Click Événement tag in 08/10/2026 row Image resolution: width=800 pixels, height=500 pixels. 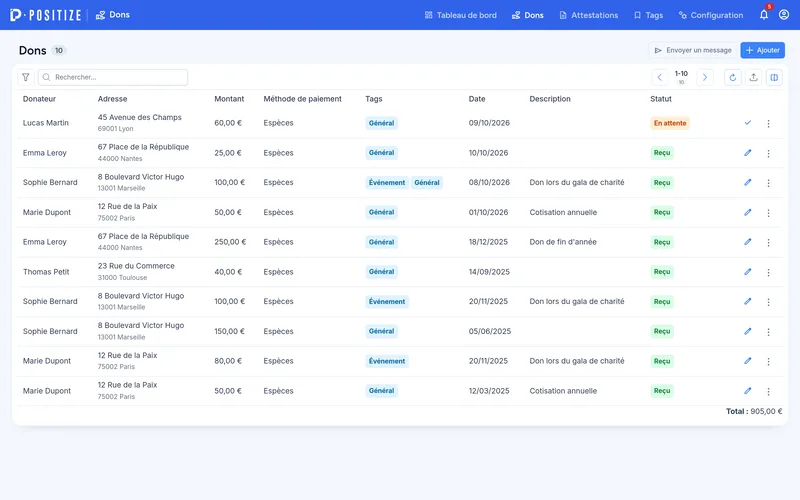coord(387,183)
